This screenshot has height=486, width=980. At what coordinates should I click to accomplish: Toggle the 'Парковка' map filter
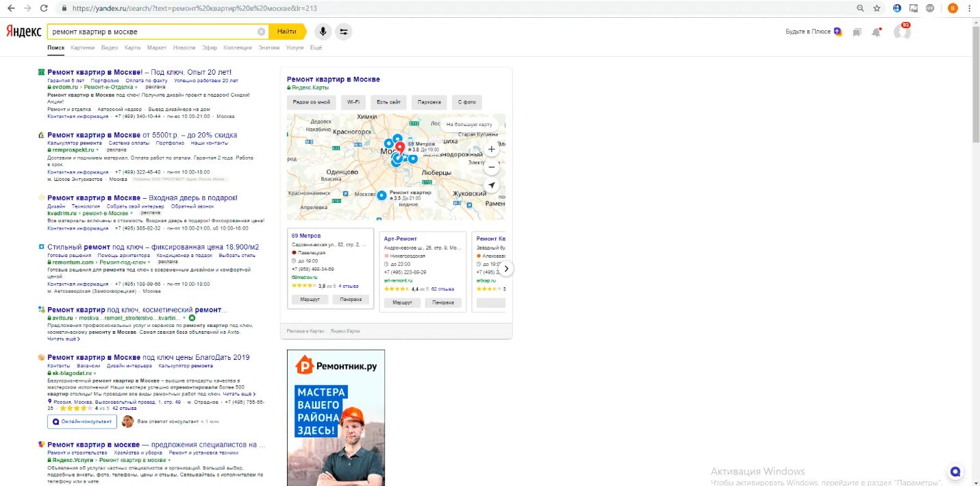point(429,102)
